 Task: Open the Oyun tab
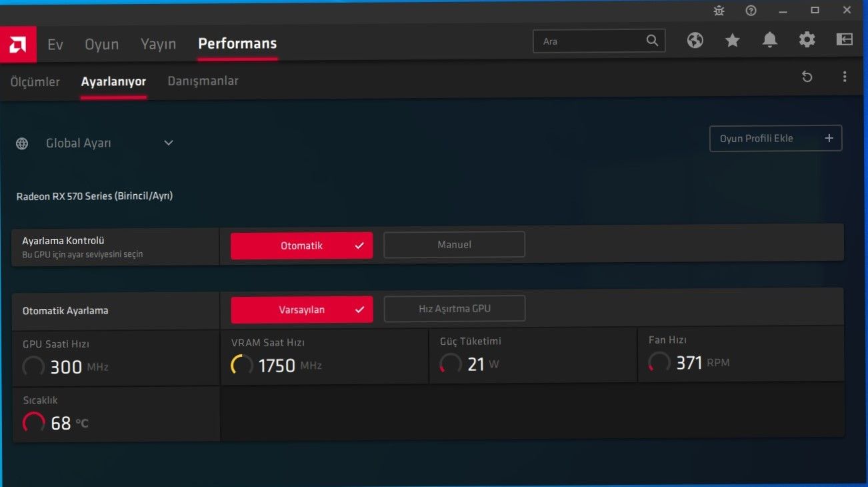102,44
